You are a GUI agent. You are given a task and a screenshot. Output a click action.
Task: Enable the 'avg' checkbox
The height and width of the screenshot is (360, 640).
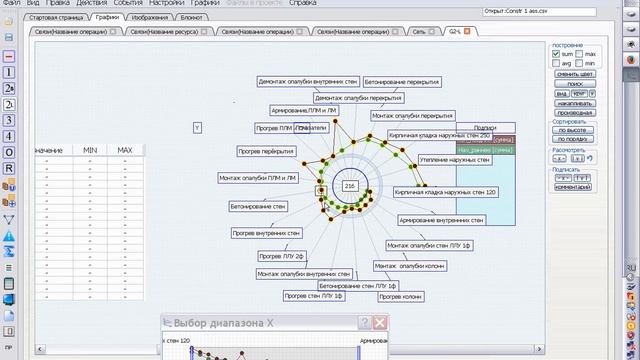tap(556, 63)
